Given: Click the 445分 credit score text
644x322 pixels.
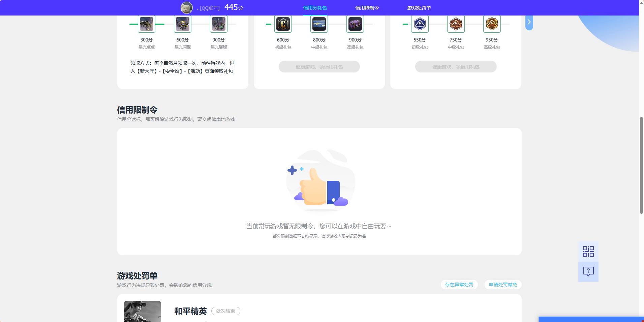Looking at the screenshot, I should click(x=234, y=7).
